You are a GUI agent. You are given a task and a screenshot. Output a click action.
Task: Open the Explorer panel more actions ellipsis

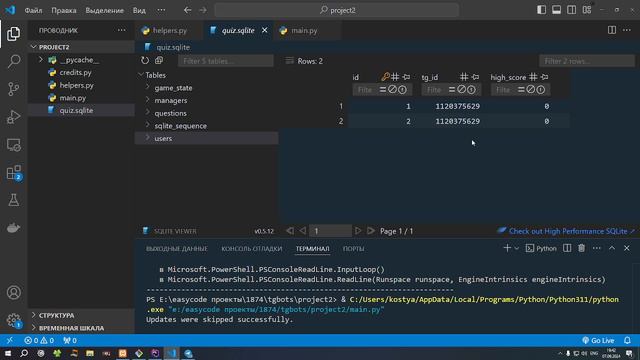point(122,30)
